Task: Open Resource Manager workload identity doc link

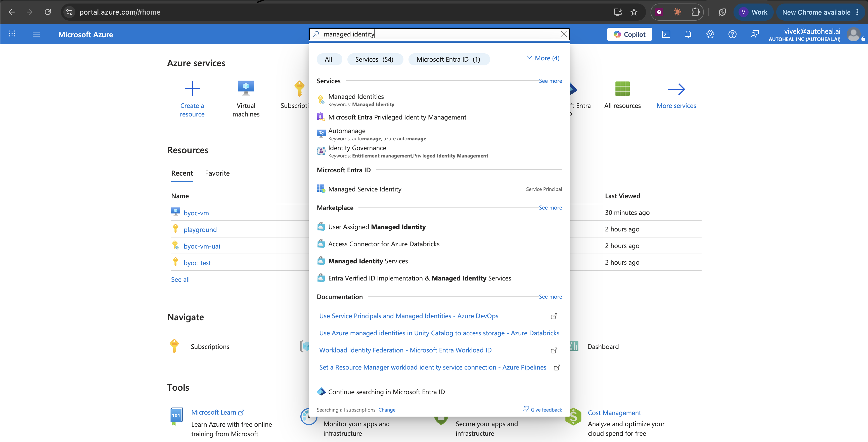Action: [433, 367]
